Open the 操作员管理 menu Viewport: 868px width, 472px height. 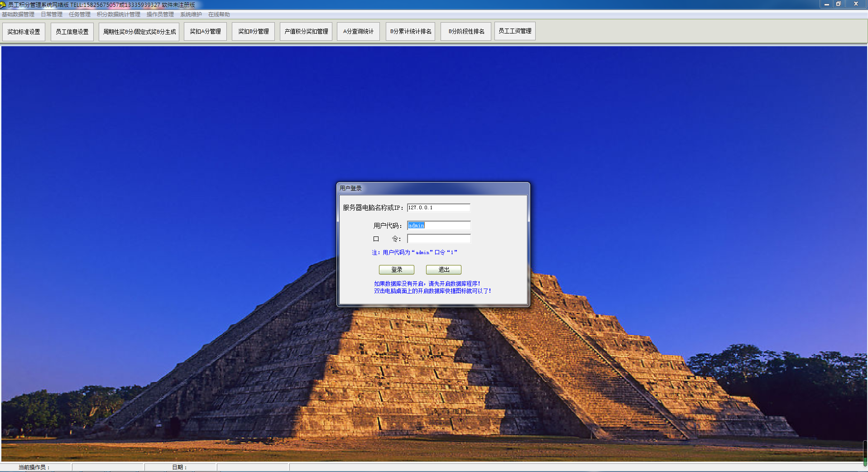coord(160,14)
